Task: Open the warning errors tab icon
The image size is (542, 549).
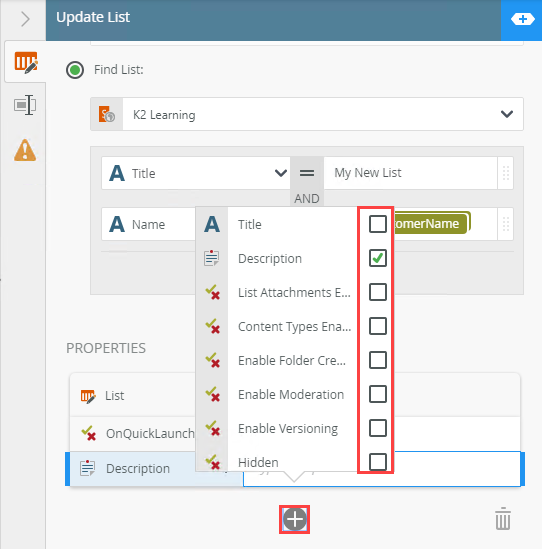Action: [x=25, y=150]
